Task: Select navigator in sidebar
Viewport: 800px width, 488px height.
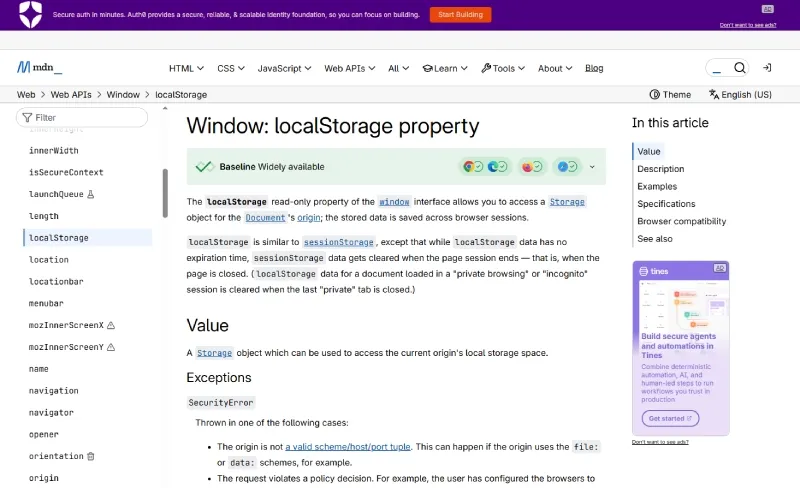Action: 51,412
